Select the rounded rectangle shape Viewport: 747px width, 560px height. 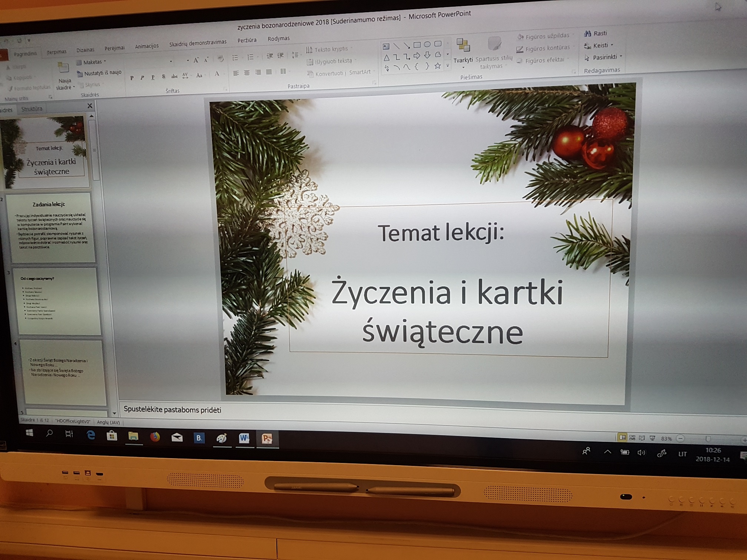[438, 44]
